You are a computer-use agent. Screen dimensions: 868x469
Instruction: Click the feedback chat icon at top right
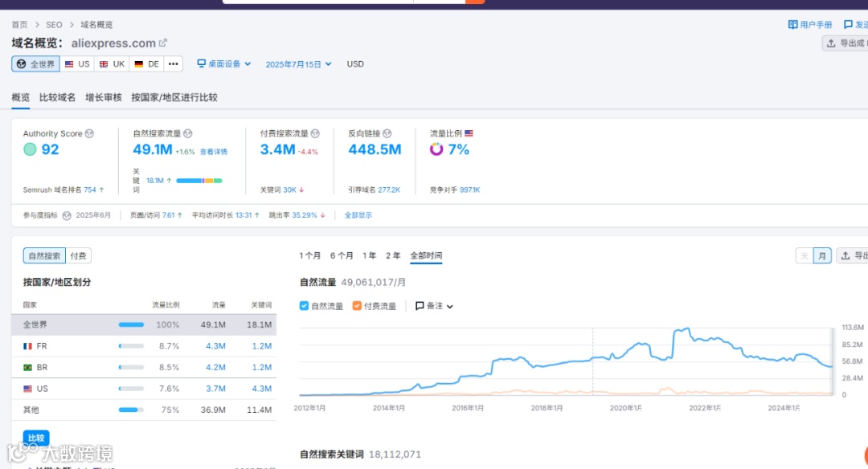point(848,24)
